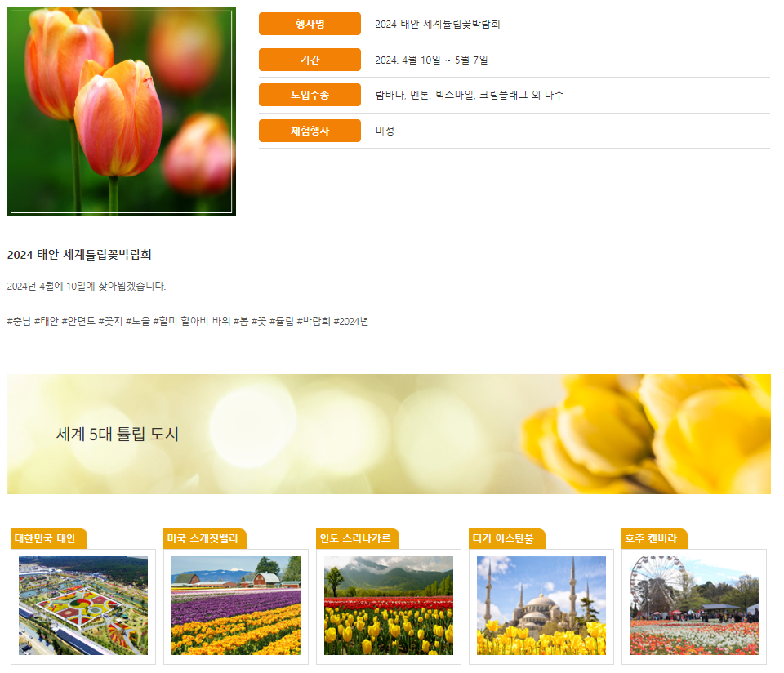
Task: Click the 체험행사 orange label
Action: [310, 131]
